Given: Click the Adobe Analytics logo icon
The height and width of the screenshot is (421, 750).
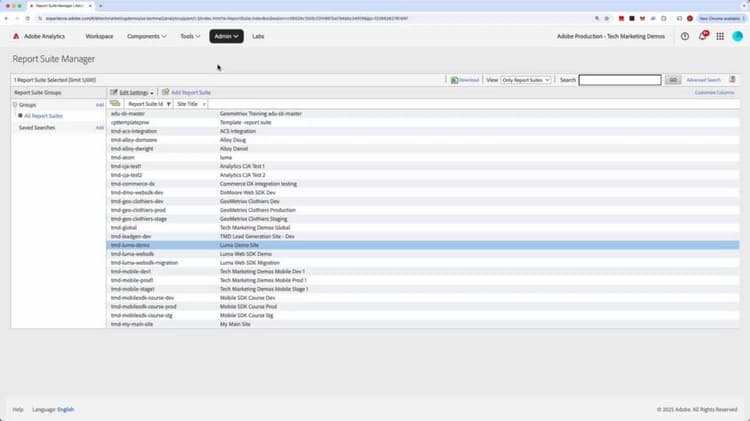Looking at the screenshot, I should coord(16,36).
